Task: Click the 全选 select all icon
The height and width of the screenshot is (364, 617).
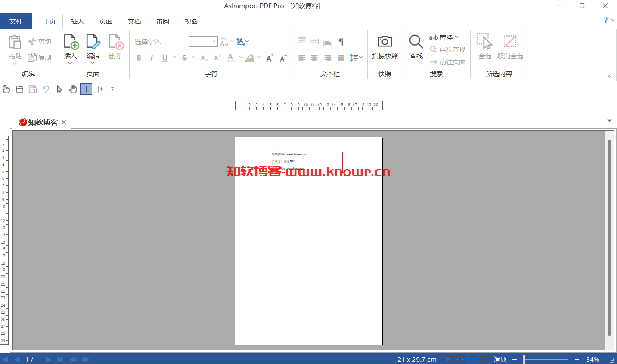Action: point(484,41)
